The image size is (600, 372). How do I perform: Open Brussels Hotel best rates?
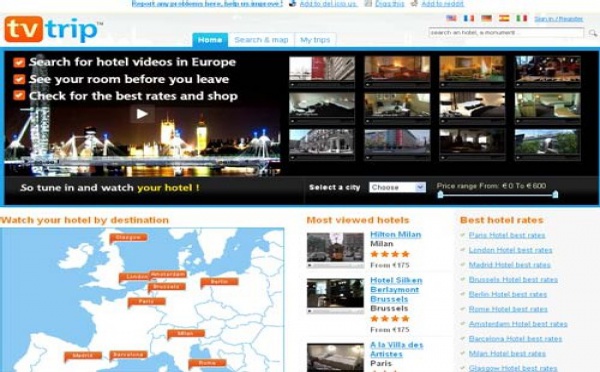[513, 280]
